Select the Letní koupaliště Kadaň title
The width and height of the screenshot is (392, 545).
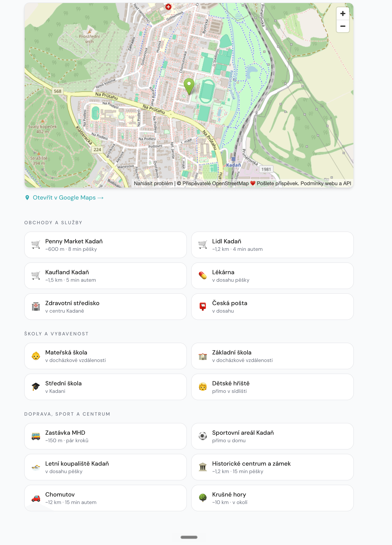pos(77,463)
